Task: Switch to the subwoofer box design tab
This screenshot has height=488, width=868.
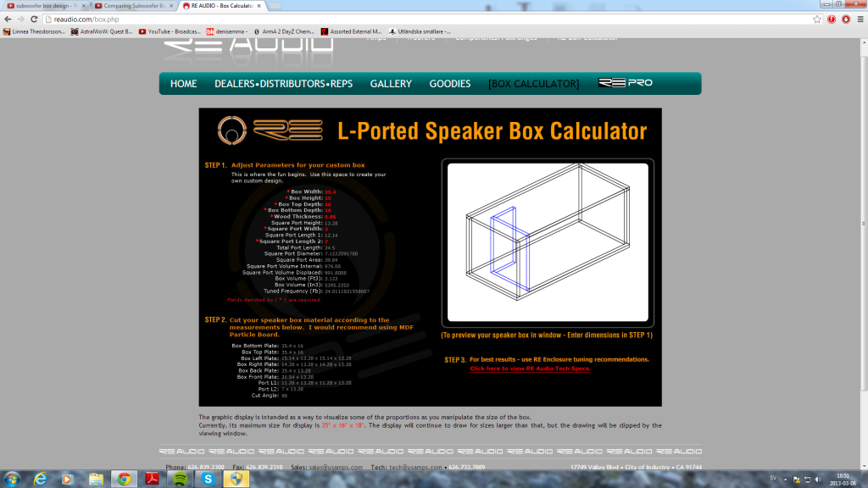Action: click(44, 5)
